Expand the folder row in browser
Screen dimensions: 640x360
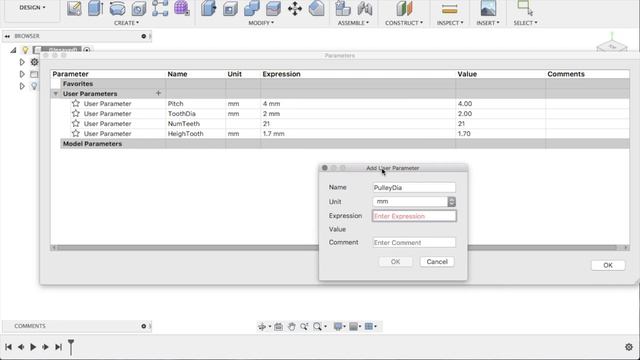click(x=22, y=74)
